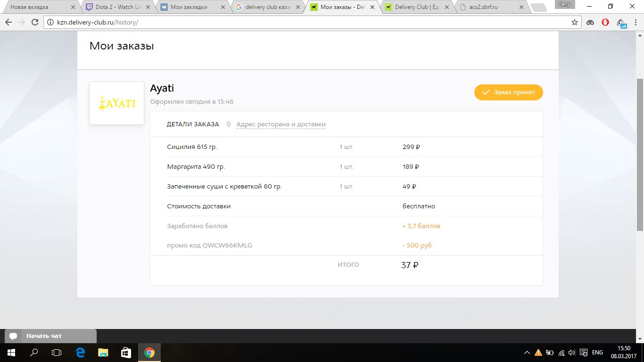
Task: Click the Мои заказы heading
Action: pos(122,46)
